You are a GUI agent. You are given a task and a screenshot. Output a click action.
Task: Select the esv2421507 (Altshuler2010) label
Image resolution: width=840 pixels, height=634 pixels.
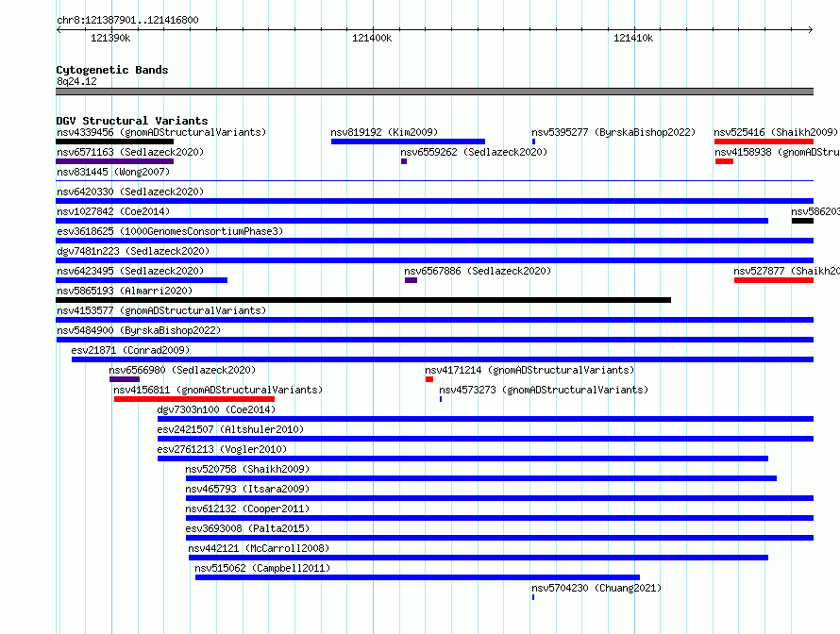tap(230, 429)
